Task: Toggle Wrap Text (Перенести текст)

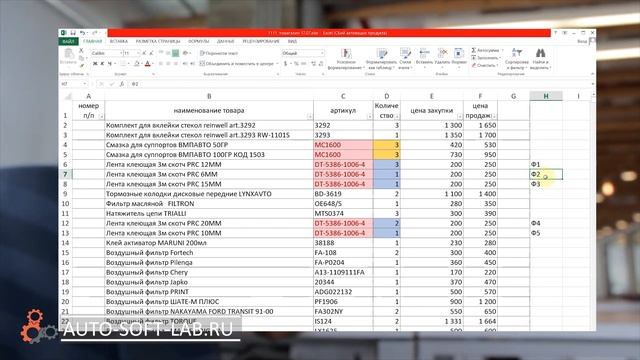Action: tap(219, 53)
